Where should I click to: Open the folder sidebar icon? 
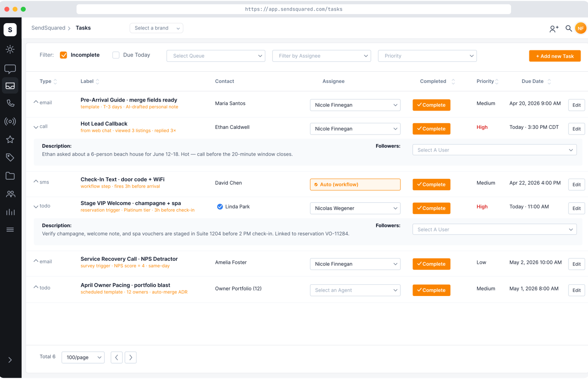click(x=10, y=176)
